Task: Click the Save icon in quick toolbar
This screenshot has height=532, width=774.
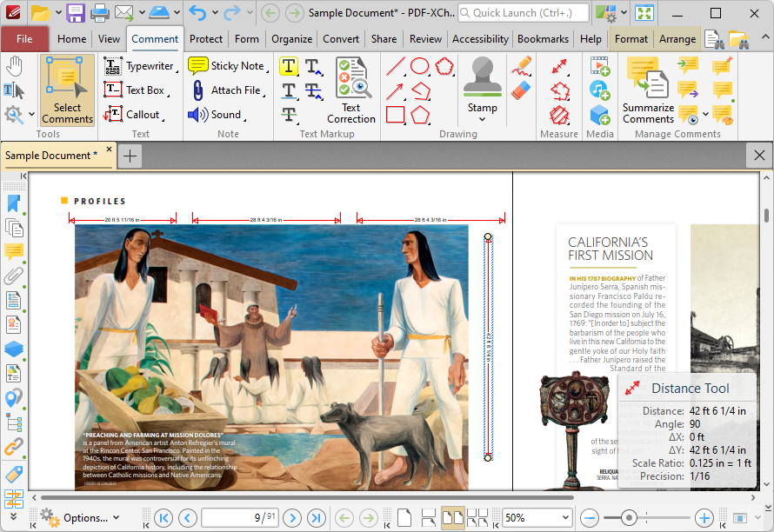Action: (x=76, y=13)
